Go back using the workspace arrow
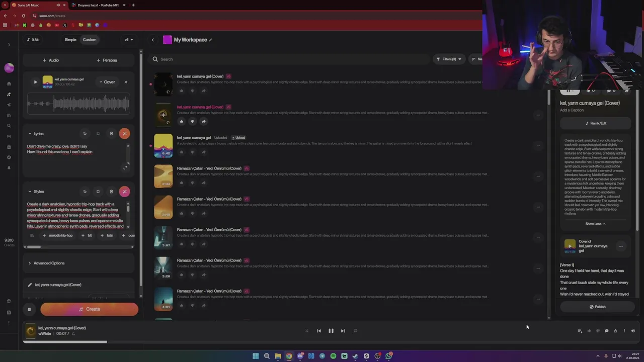The image size is (644, 362). click(x=153, y=40)
